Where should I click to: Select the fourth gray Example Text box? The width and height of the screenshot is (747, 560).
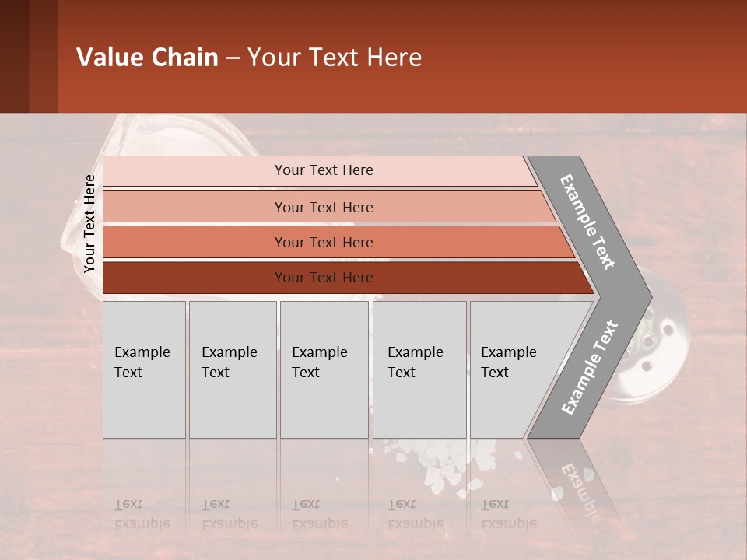419,369
